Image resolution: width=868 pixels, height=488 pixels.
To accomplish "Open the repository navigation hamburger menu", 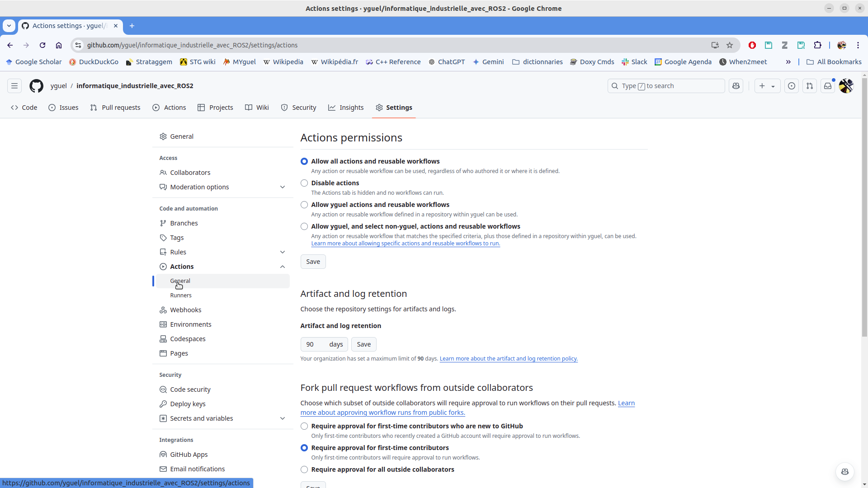I will (x=14, y=86).
